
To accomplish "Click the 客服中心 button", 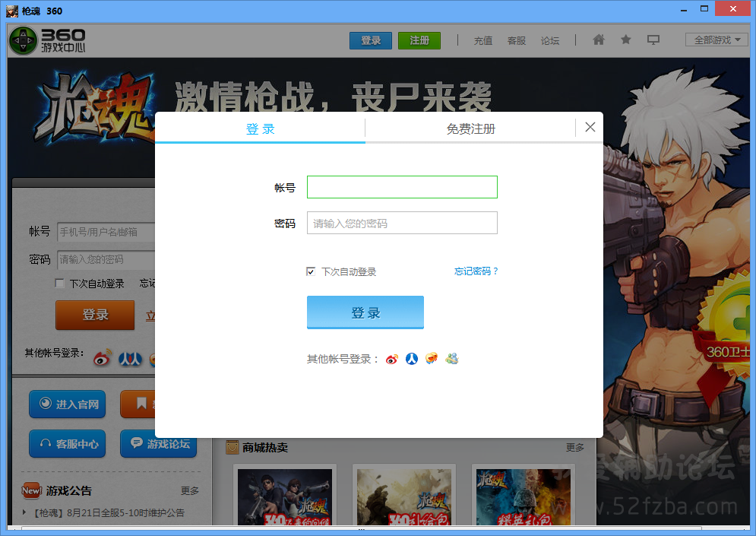I will pyautogui.click(x=67, y=443).
